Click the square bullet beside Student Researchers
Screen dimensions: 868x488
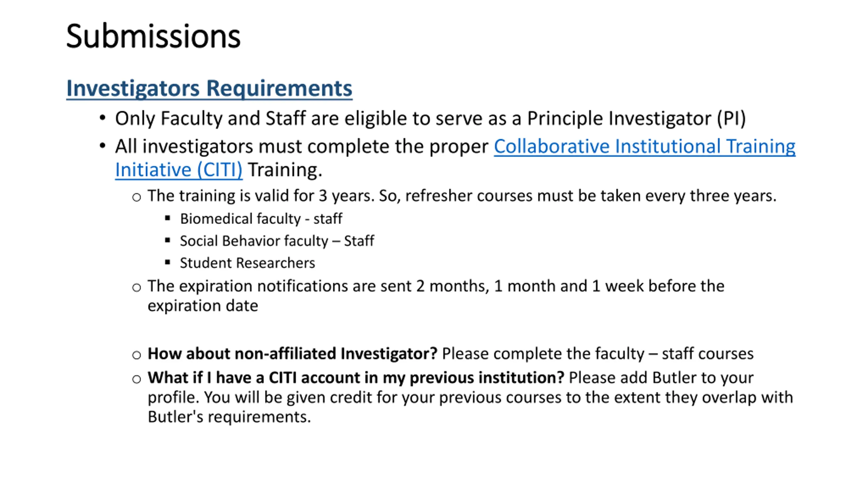coord(167,262)
